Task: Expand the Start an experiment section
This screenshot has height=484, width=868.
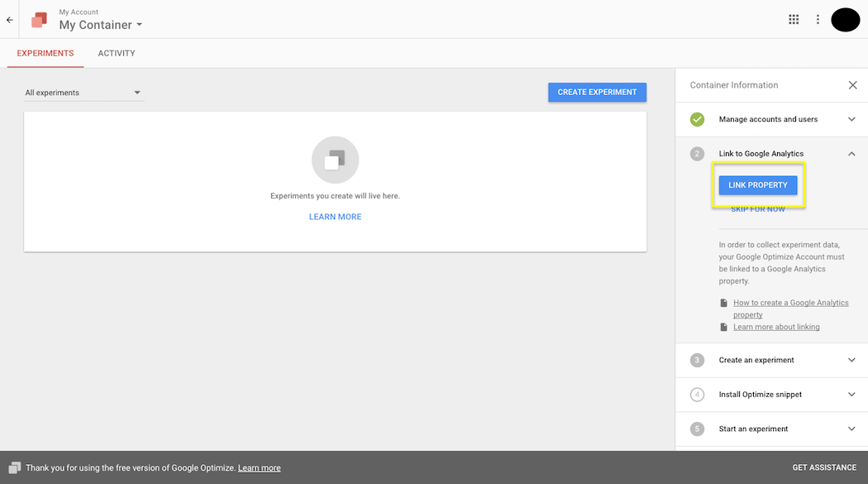Action: pyautogui.click(x=851, y=429)
